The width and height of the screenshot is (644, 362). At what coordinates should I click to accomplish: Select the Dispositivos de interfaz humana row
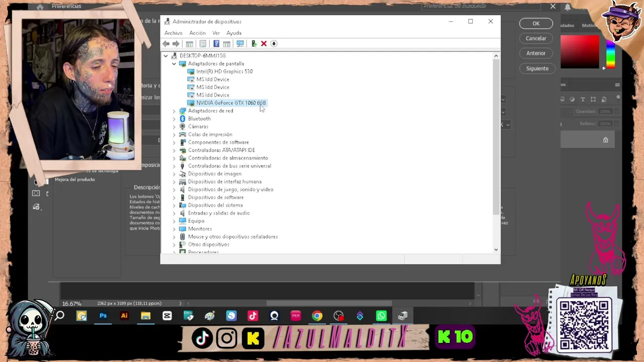pyautogui.click(x=224, y=182)
